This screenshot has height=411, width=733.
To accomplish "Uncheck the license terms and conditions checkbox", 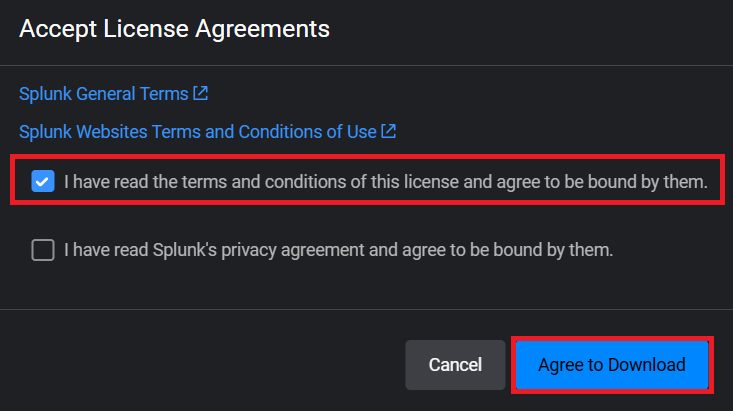I will click(x=43, y=183).
